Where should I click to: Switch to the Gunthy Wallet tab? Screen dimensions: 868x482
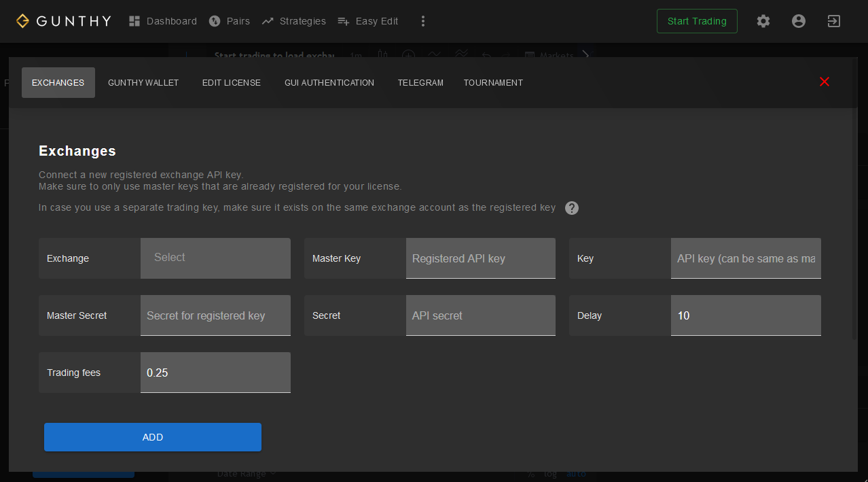point(143,83)
